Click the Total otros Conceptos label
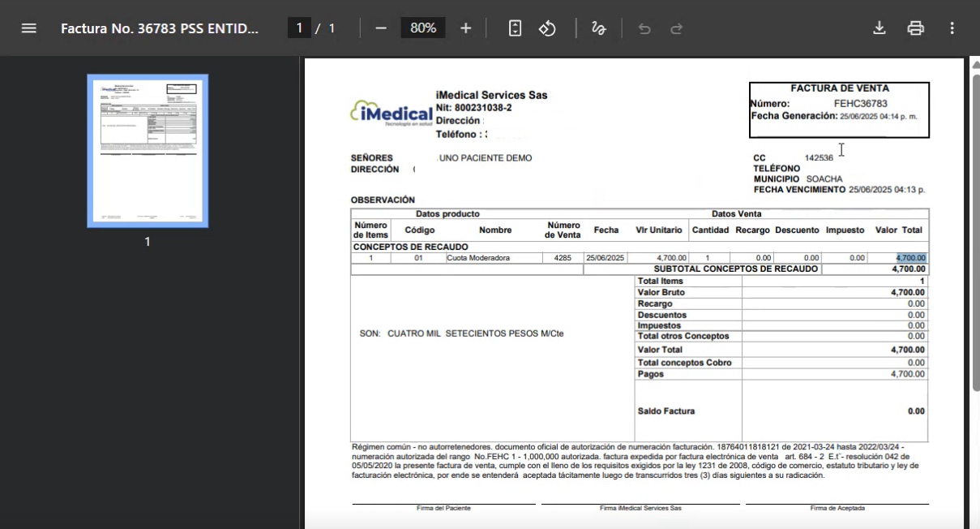This screenshot has height=529, width=980. 683,336
